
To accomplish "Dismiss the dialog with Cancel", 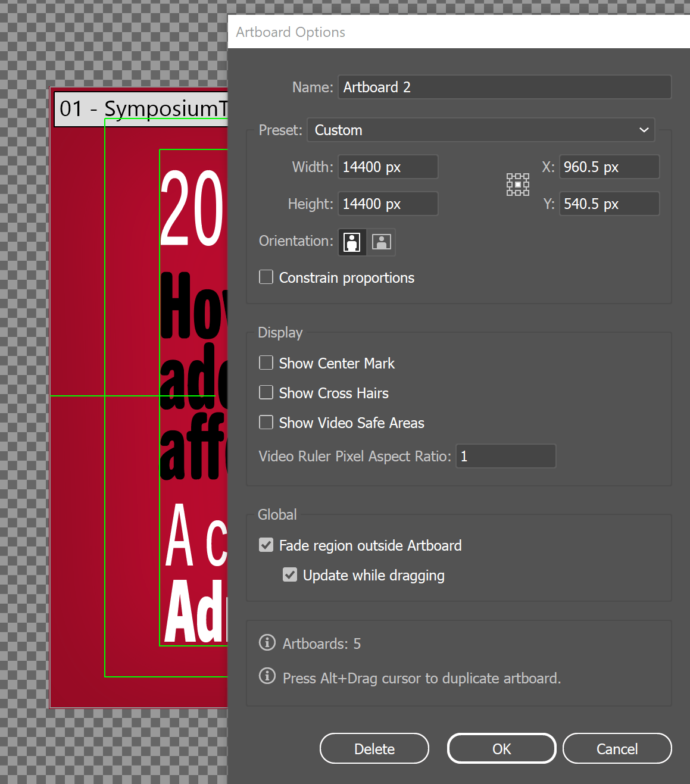I will [x=617, y=748].
